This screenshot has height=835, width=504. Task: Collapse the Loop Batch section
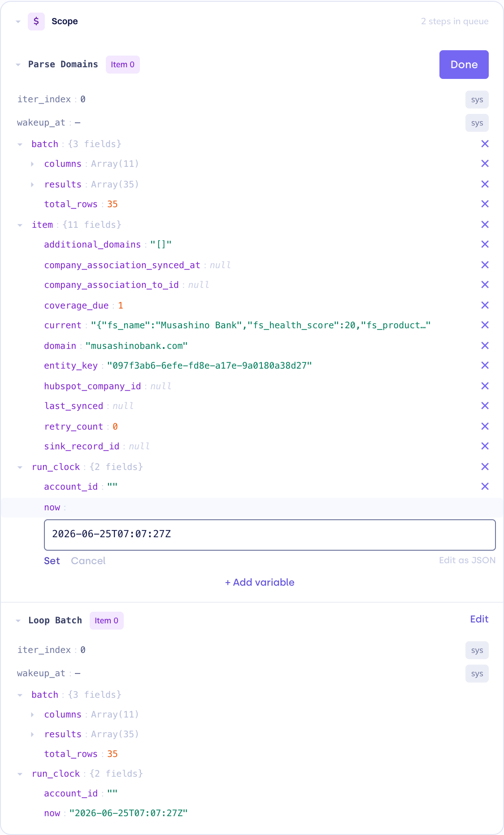click(18, 621)
